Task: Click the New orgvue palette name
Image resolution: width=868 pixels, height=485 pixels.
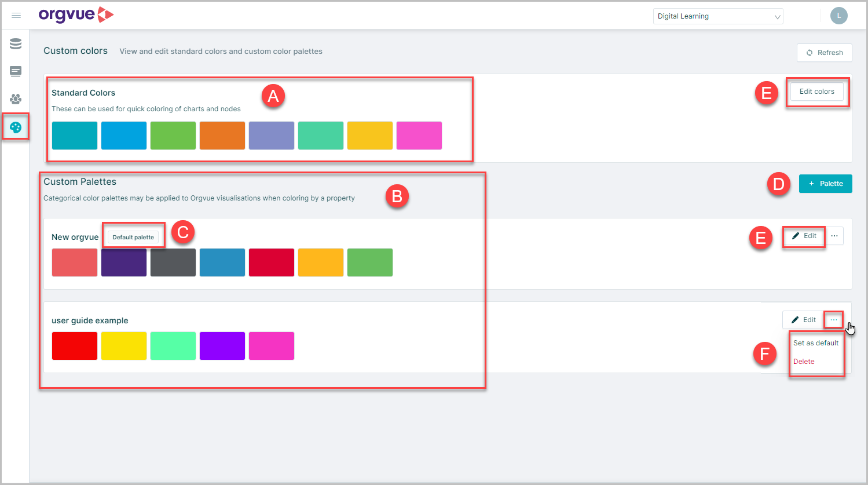Action: pos(75,237)
